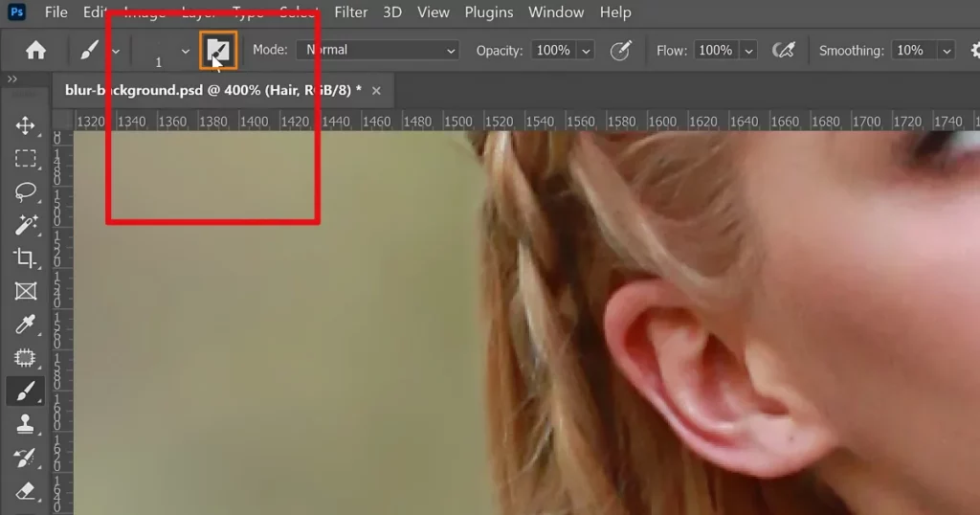This screenshot has height=515, width=980.
Task: Open the Brush tool preset picker
Action: 89,50
